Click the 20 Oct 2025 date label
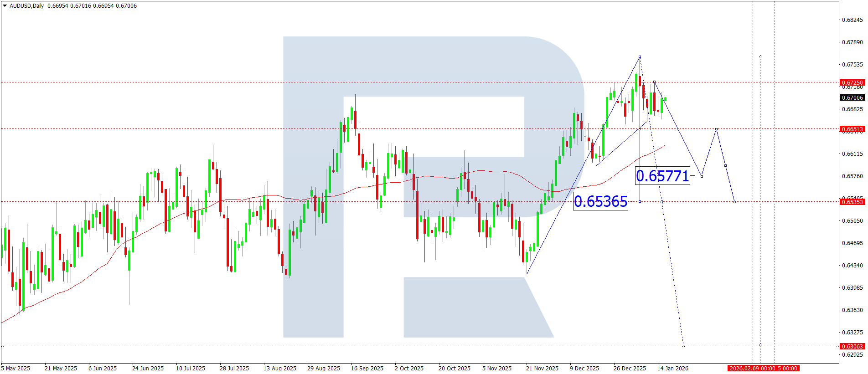The image size is (868, 374). coord(455,369)
